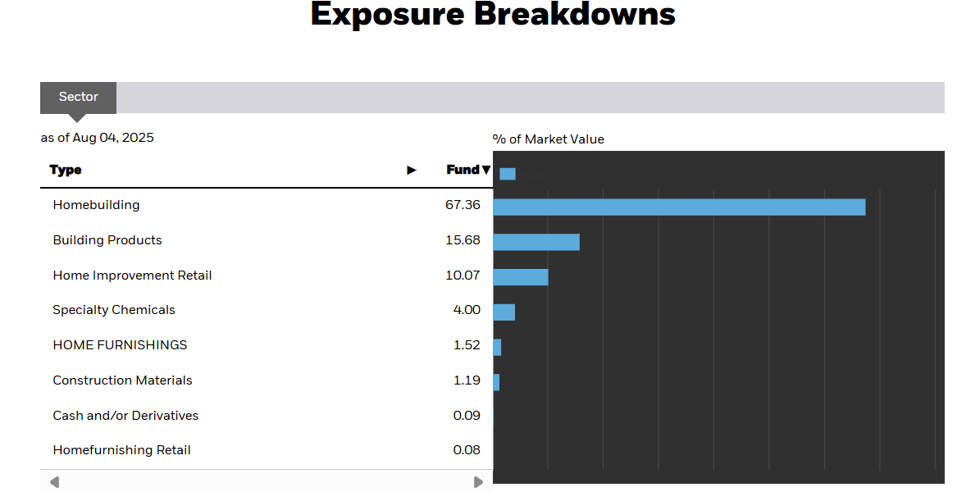Select the Sector tab

click(x=79, y=97)
